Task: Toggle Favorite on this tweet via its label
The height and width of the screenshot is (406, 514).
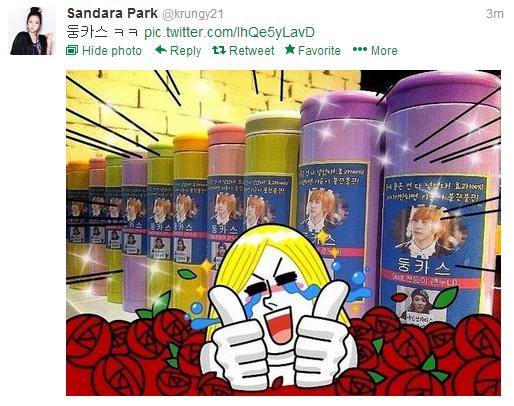Action: (x=319, y=51)
